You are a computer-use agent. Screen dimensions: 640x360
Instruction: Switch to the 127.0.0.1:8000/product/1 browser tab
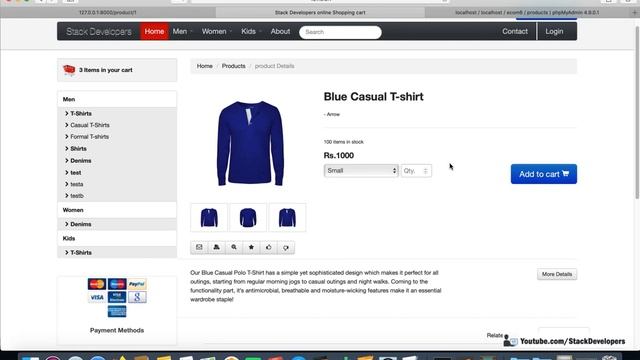[108, 13]
